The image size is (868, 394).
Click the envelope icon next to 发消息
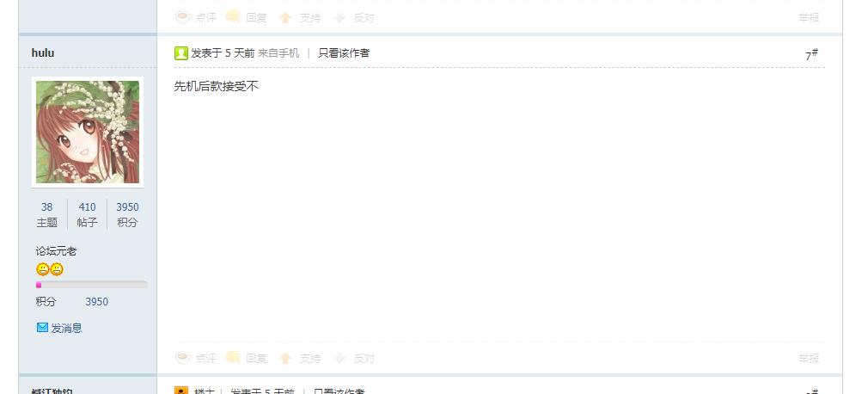pos(42,328)
